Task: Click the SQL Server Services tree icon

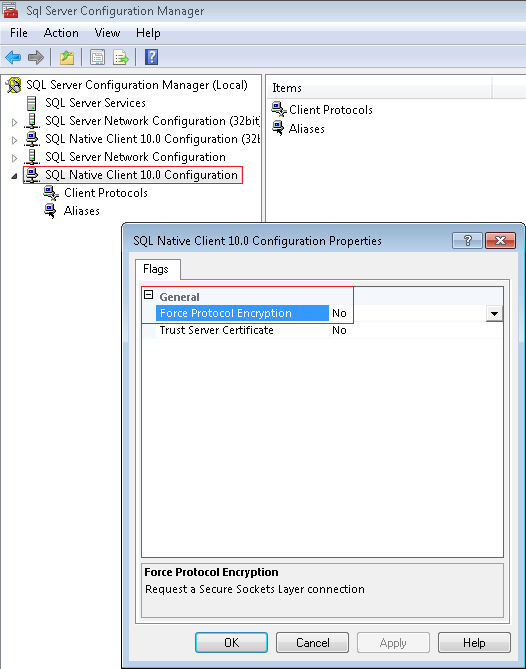Action: coord(32,103)
